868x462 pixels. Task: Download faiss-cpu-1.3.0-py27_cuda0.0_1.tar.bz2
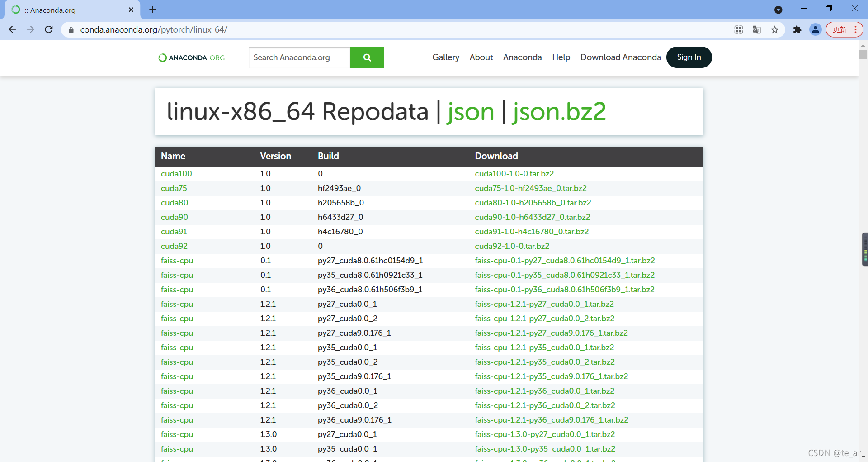click(x=545, y=434)
